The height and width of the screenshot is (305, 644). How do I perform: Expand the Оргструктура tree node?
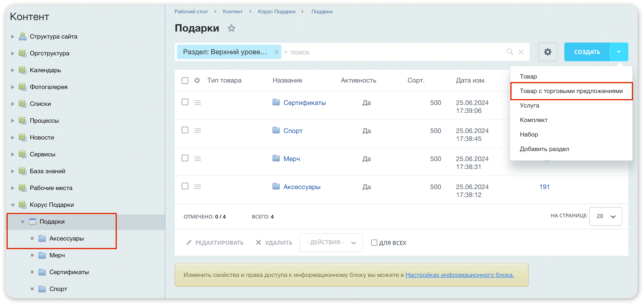[12, 53]
